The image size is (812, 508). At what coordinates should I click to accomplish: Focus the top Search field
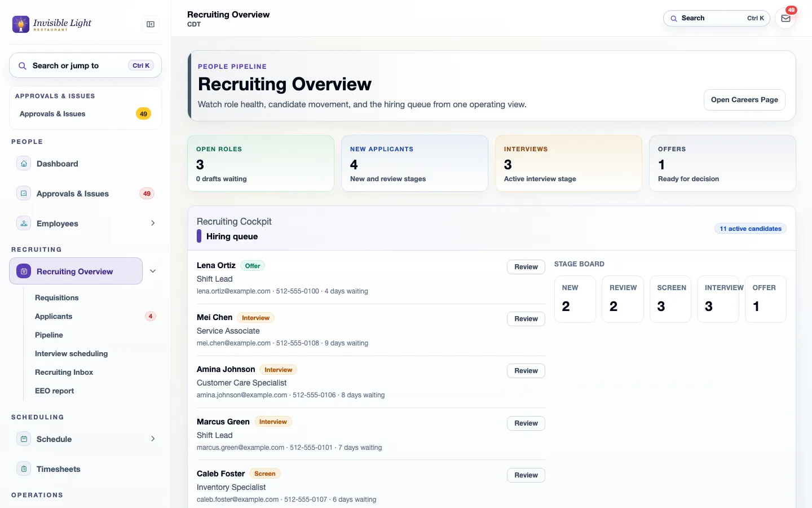(x=716, y=19)
